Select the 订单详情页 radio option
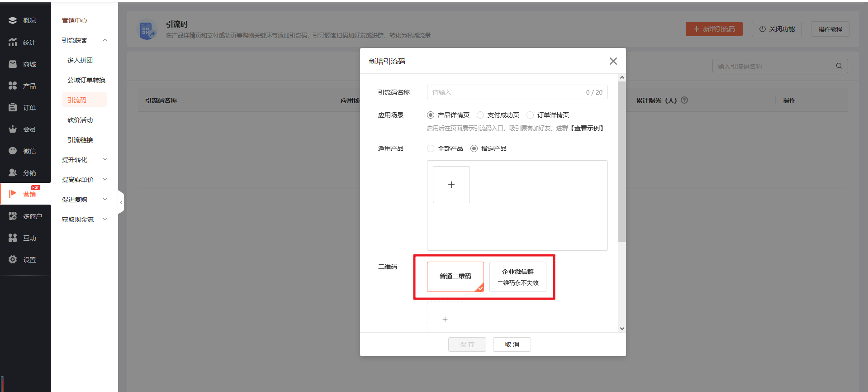The image size is (868, 392). coord(530,115)
